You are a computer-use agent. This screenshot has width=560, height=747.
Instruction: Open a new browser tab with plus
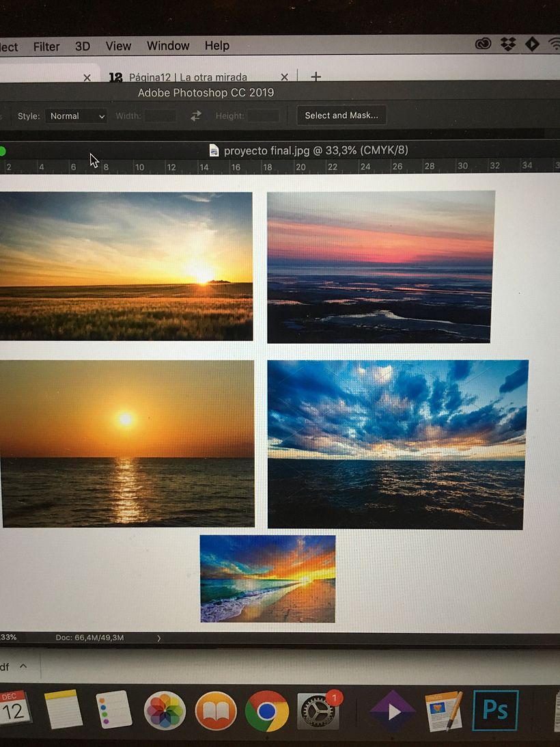tap(316, 77)
